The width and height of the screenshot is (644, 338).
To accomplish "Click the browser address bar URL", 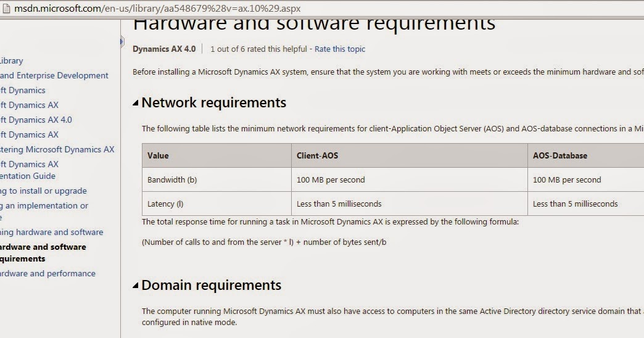I will point(157,8).
